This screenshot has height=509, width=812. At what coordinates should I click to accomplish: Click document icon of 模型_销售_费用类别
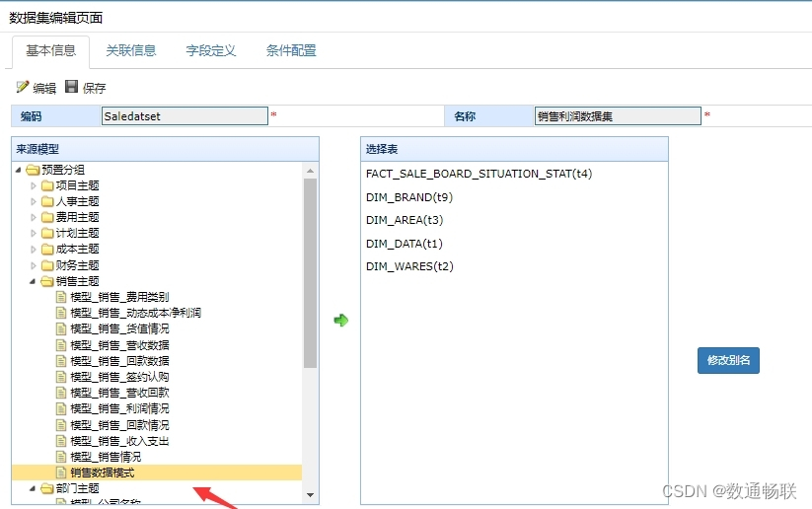tap(61, 297)
